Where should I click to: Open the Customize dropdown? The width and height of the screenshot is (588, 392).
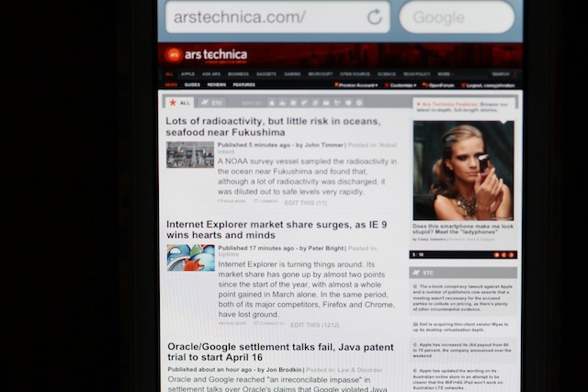click(401, 85)
